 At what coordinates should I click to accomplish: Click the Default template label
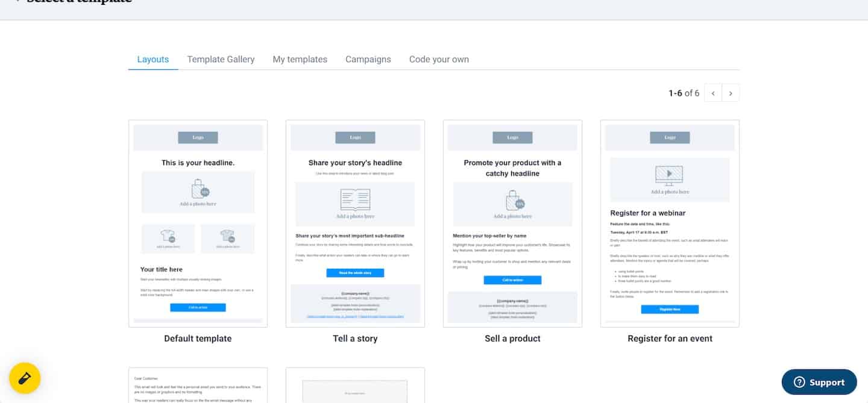tap(198, 339)
